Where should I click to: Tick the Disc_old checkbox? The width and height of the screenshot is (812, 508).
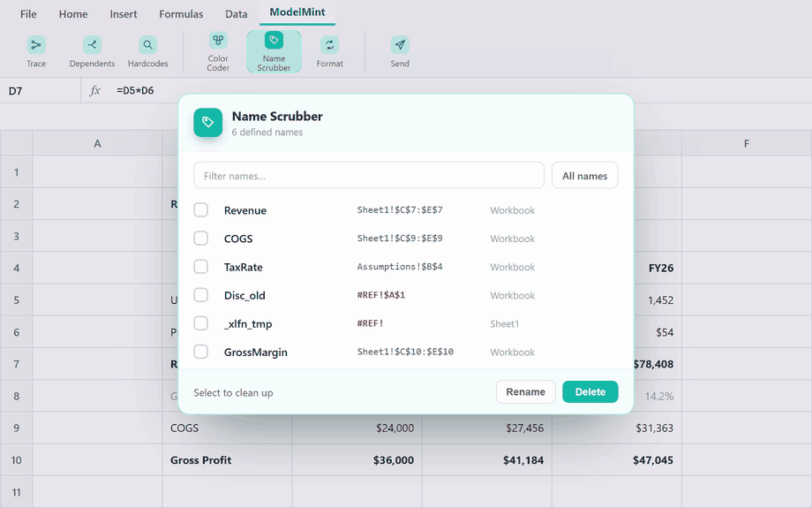[x=201, y=295]
